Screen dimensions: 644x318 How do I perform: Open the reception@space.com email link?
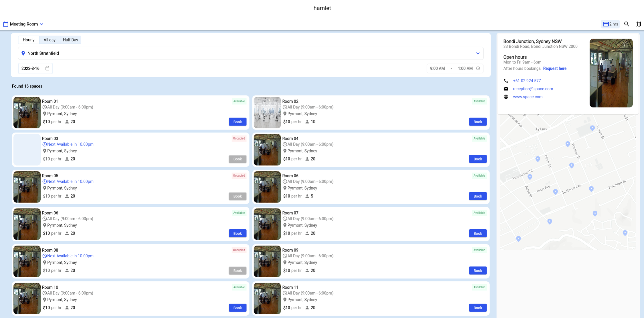point(533,89)
